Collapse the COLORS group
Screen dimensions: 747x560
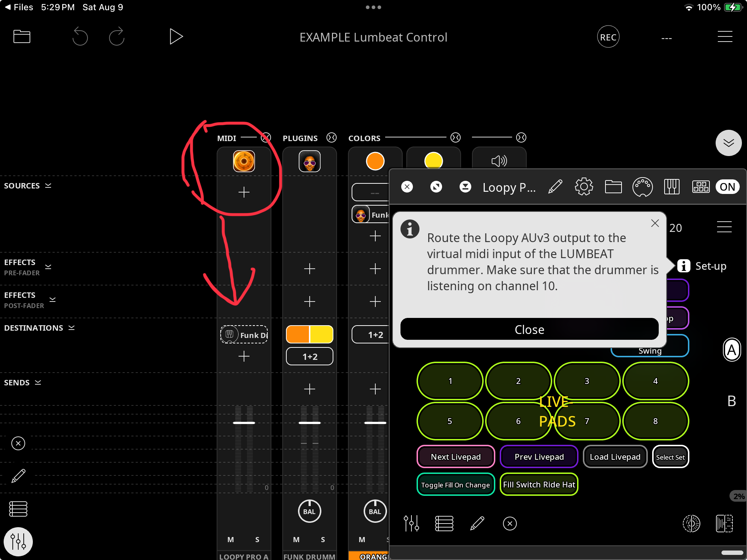click(x=456, y=137)
